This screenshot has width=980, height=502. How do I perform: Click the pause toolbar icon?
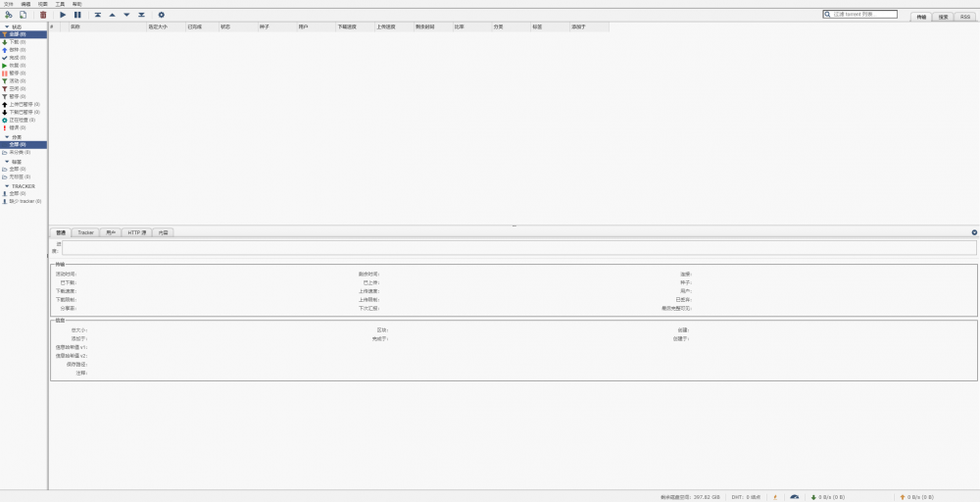coord(77,15)
